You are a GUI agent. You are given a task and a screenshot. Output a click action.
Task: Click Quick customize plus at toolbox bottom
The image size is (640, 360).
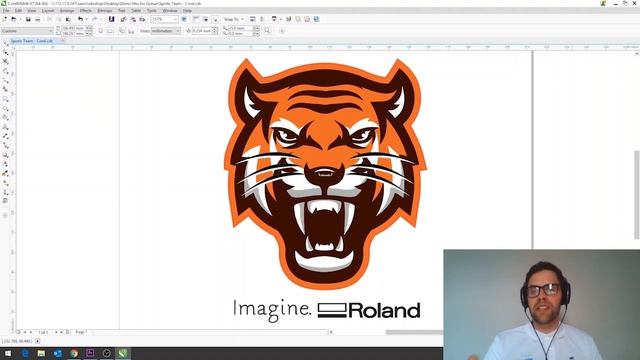[5, 215]
